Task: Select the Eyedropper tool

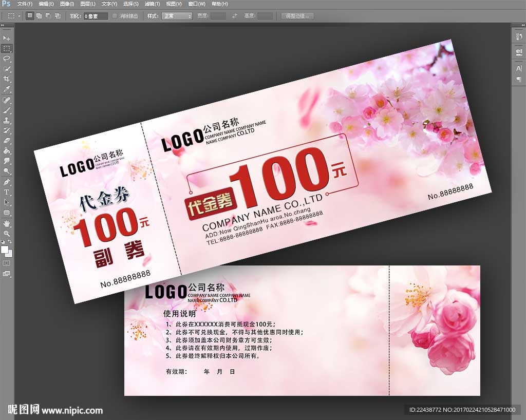Action: point(7,89)
